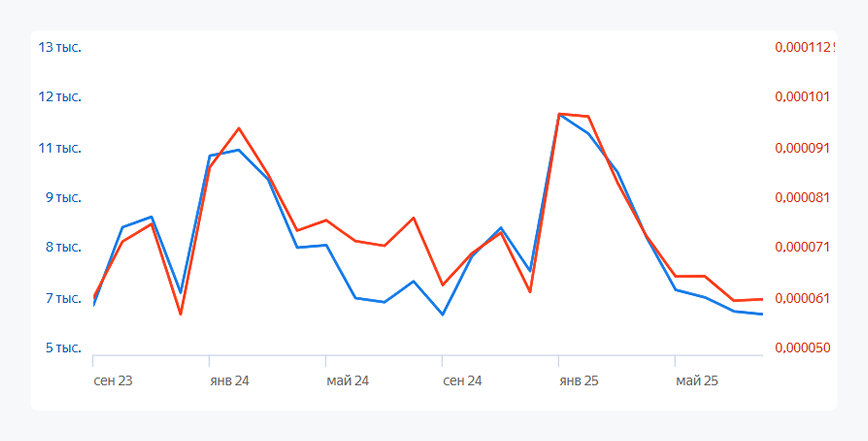Screen dimensions: 868x441
Task: Click the red 0,000061 right axis label
Action: pos(802,298)
